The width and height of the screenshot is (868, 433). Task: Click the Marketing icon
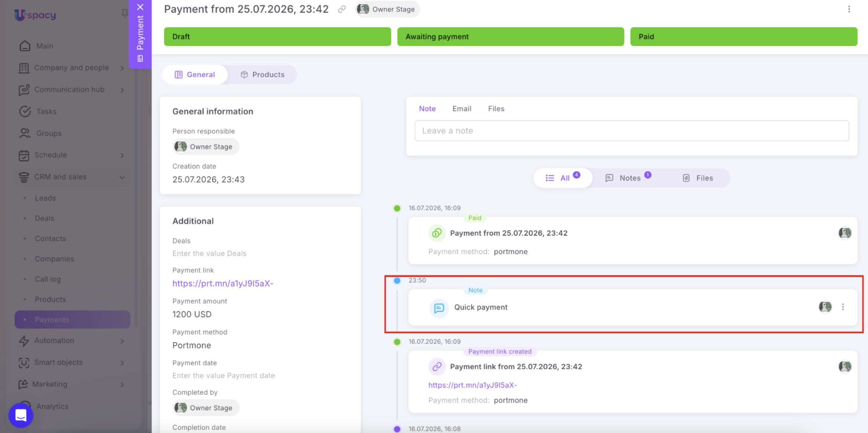click(23, 384)
